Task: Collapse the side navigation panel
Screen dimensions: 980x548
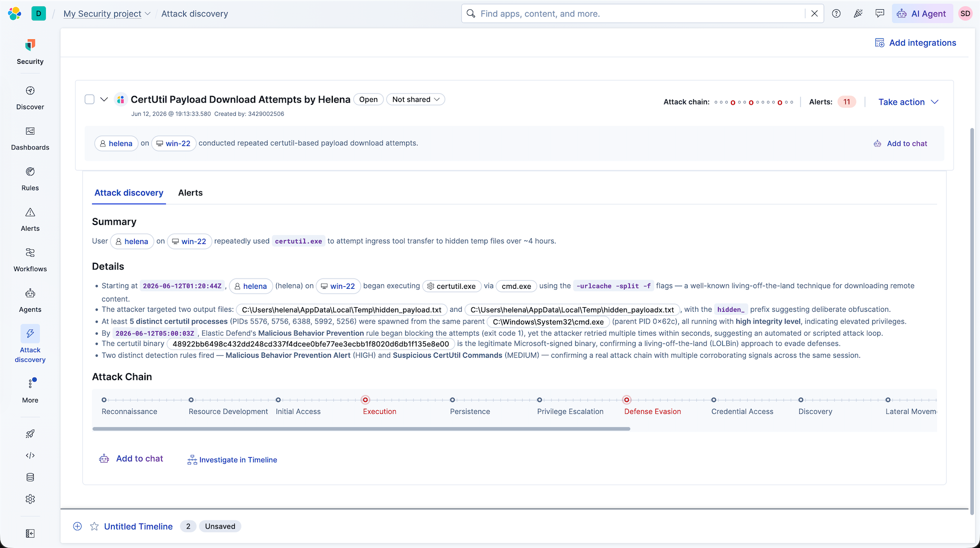Action: [30, 534]
